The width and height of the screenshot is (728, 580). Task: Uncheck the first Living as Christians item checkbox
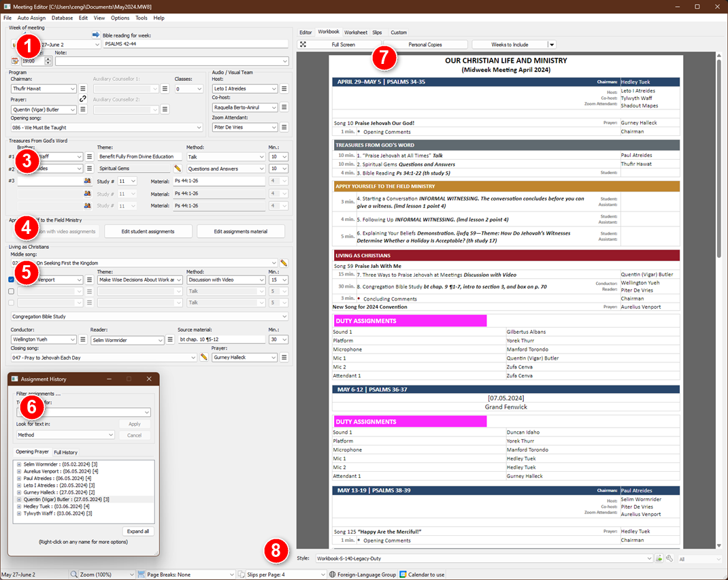point(11,279)
